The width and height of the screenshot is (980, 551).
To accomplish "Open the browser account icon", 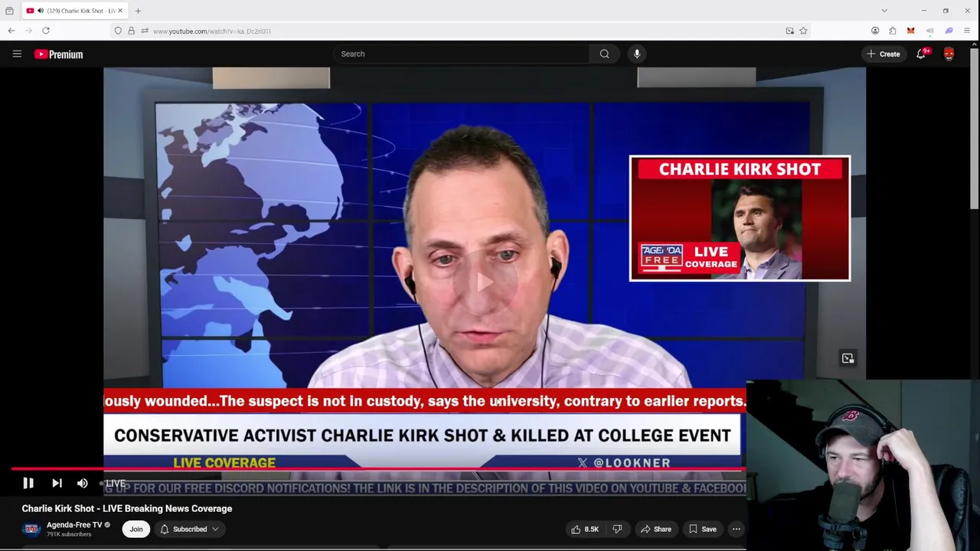I will pos(875,31).
